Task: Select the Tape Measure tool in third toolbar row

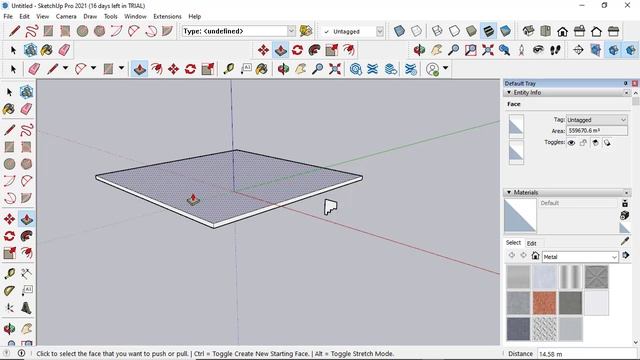Action: [229, 69]
